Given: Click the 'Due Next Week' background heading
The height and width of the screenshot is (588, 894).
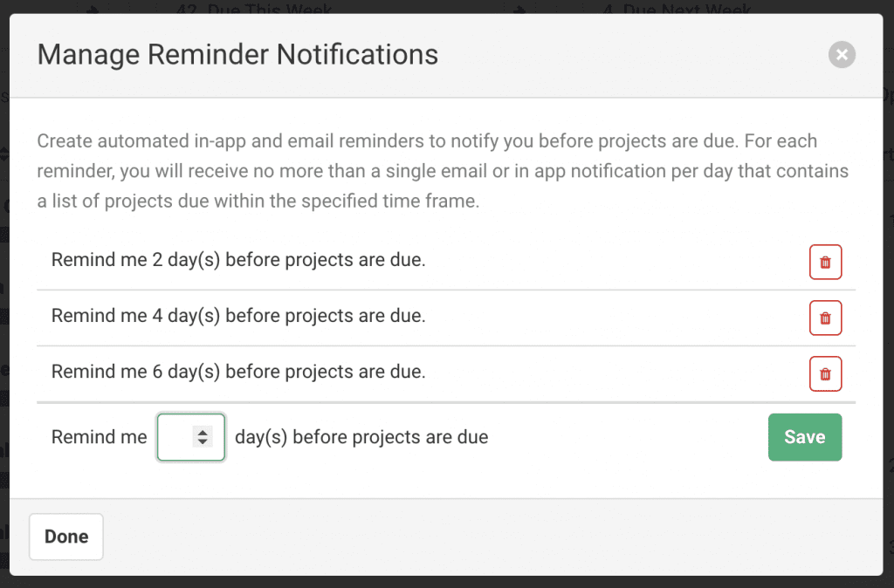Looking at the screenshot, I should coord(679,8).
